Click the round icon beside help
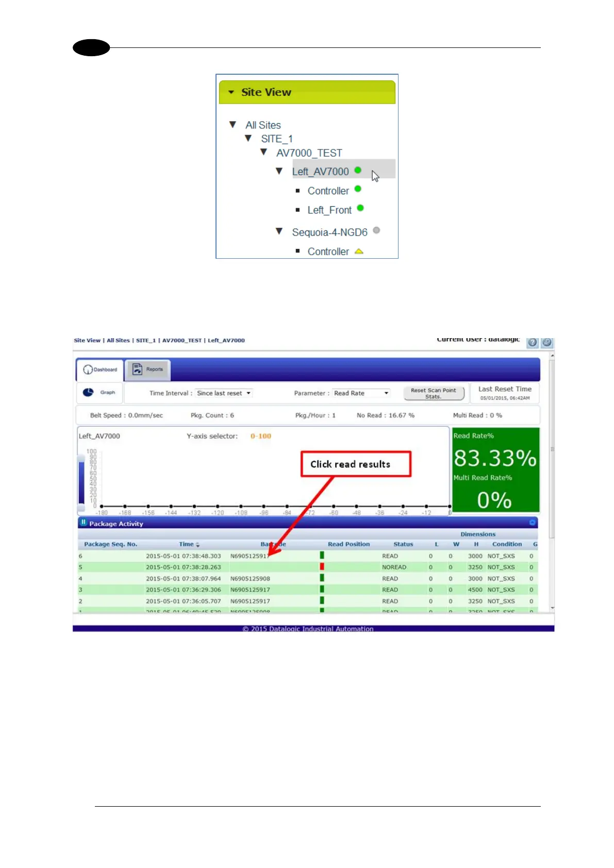Viewport: 614px width, 868px height. click(547, 343)
